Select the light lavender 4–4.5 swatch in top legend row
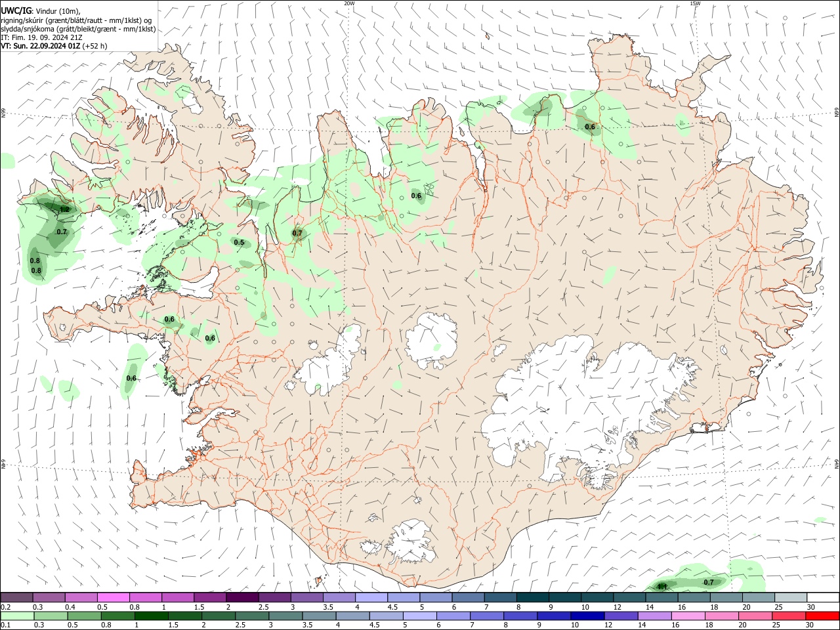The height and width of the screenshot is (630, 840). coord(371,597)
